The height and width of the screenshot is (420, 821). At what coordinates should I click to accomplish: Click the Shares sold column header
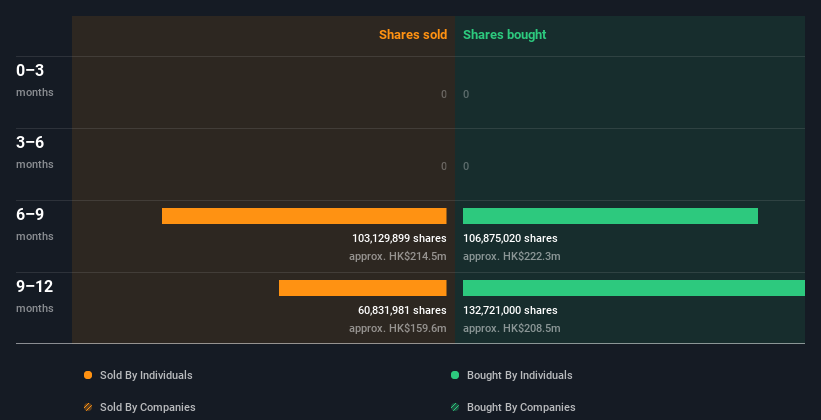[x=413, y=35]
